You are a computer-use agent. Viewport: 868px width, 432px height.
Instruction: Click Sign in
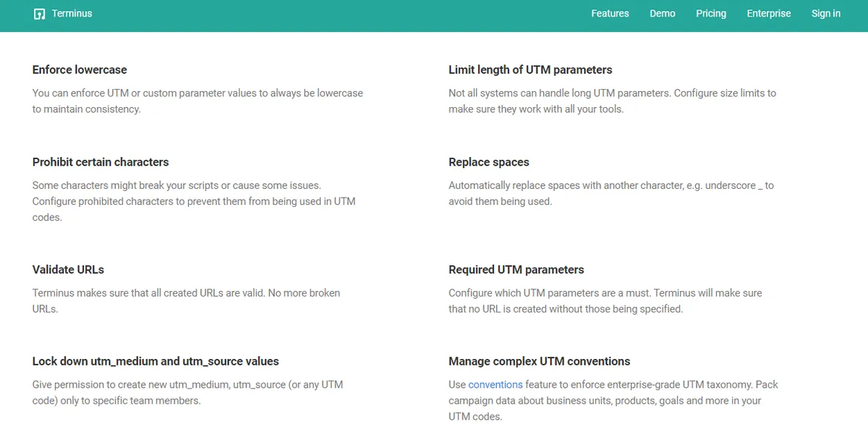pyautogui.click(x=826, y=13)
